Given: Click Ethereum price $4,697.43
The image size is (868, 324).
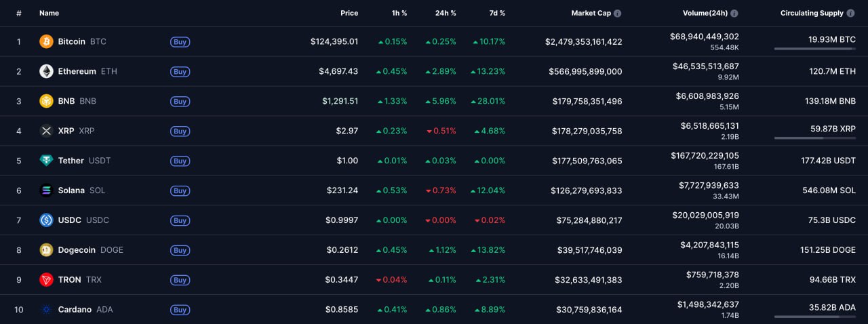Looking at the screenshot, I should (338, 71).
